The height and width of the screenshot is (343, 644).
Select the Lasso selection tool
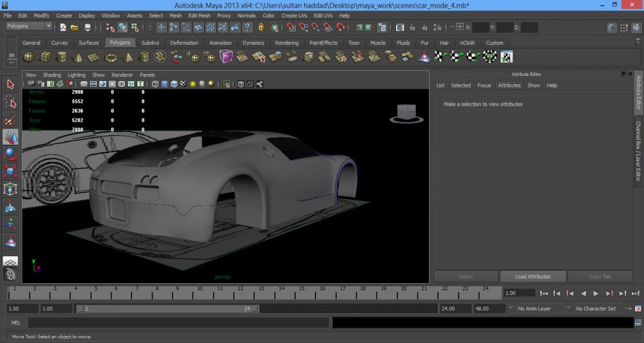[x=10, y=102]
